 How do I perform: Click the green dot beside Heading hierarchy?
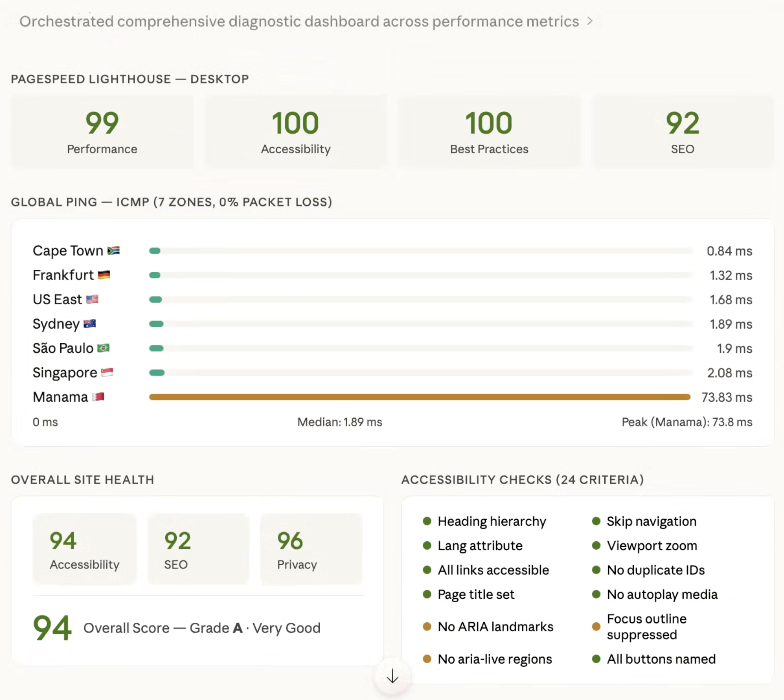[427, 521]
